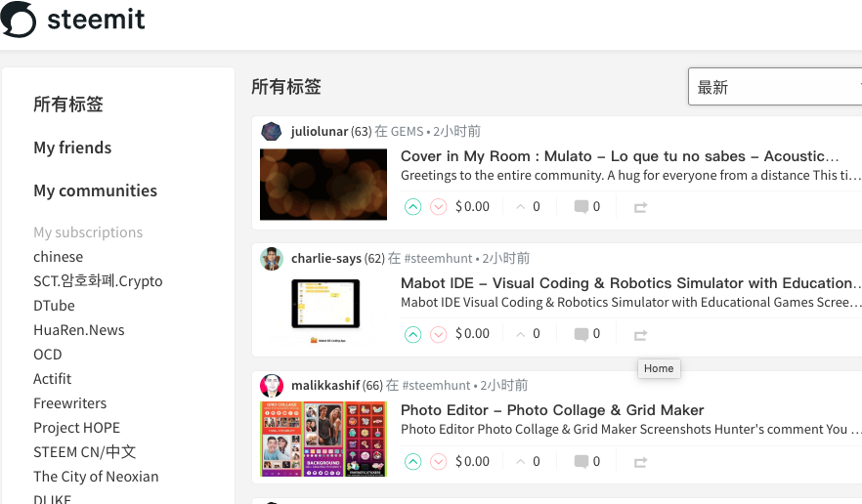
Task: Open charlie-says' avatar
Action: [x=272, y=259]
